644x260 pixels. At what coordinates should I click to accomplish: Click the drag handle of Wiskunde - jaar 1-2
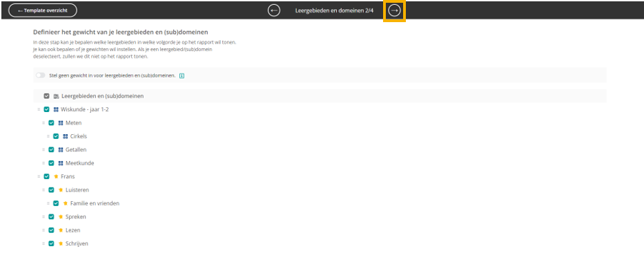(x=39, y=109)
